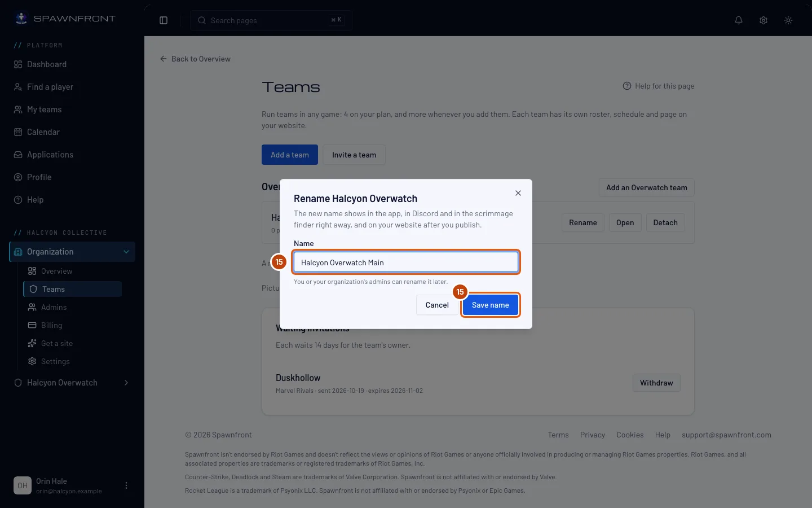Click the Calendar icon in sidebar
The width and height of the screenshot is (812, 508).
click(x=18, y=132)
